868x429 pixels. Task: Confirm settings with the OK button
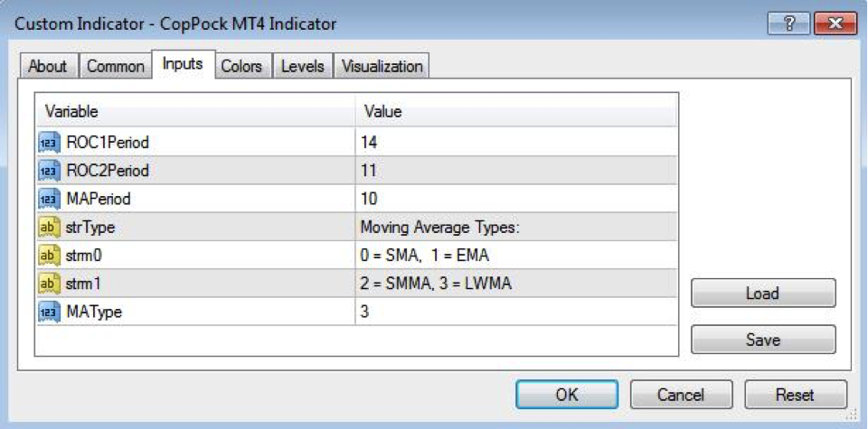(567, 394)
